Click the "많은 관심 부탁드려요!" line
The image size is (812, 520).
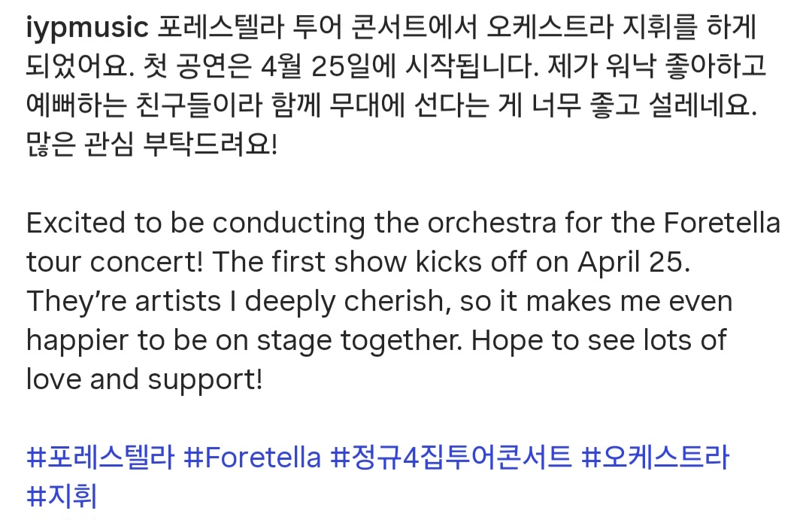[152, 144]
